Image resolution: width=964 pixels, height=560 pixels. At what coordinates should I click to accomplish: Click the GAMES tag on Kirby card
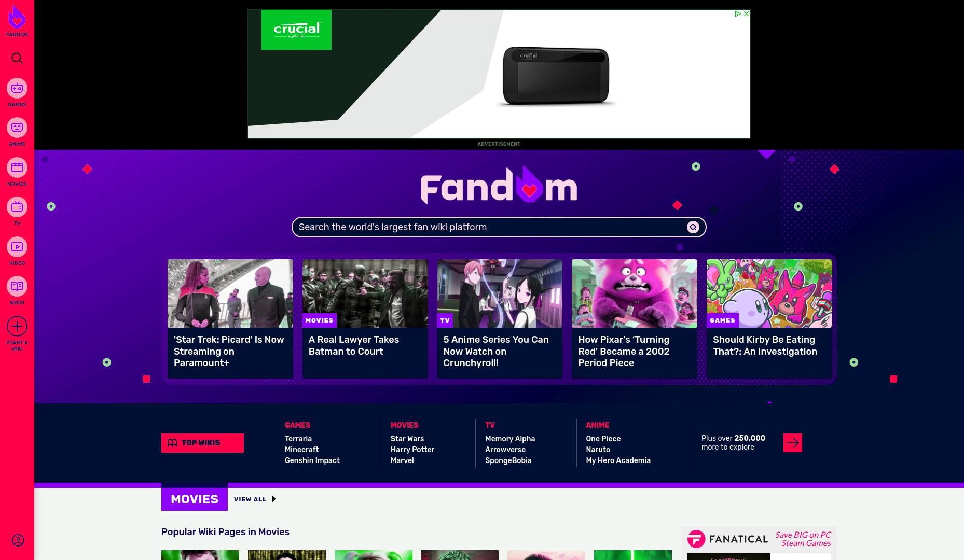pos(722,320)
